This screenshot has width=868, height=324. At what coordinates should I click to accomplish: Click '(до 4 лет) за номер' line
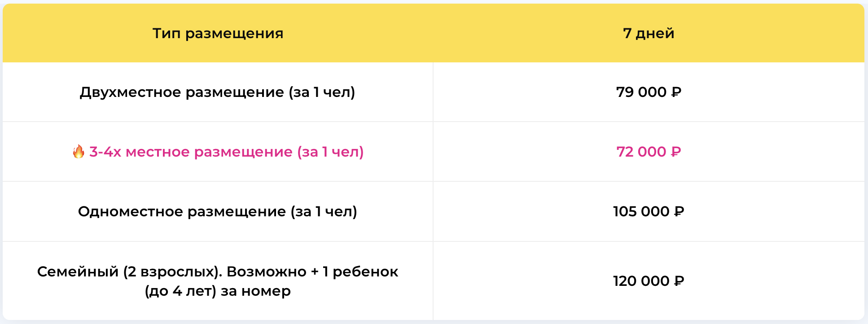click(x=218, y=291)
